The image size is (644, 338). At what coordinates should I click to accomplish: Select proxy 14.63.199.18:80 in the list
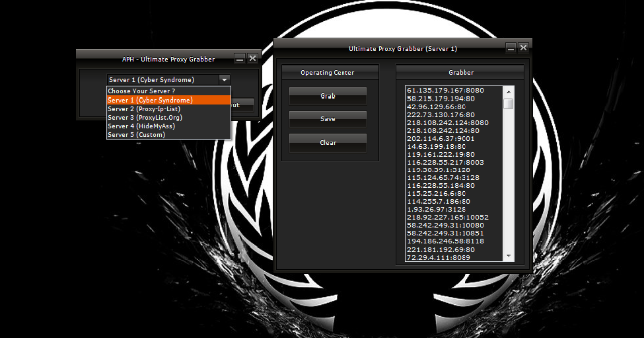click(x=436, y=146)
